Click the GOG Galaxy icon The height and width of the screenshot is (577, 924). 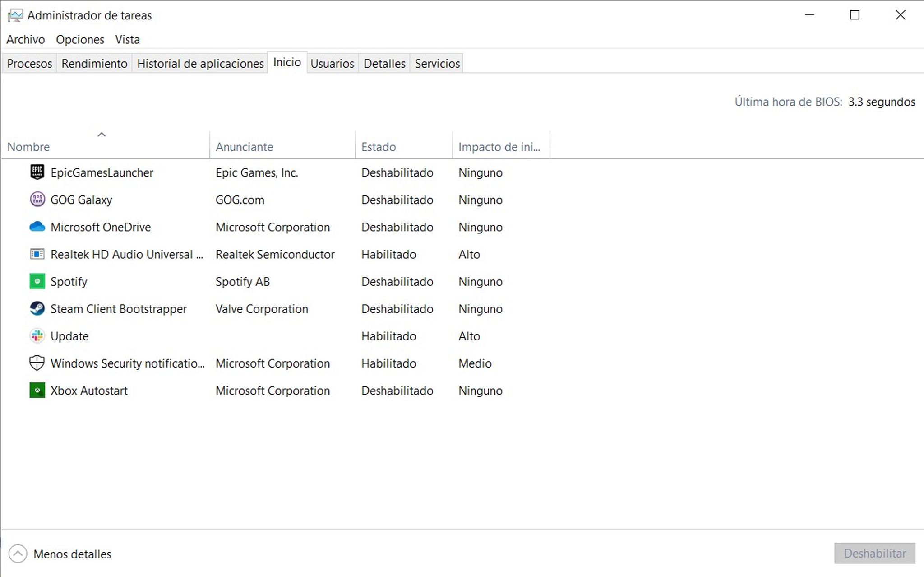pyautogui.click(x=37, y=200)
